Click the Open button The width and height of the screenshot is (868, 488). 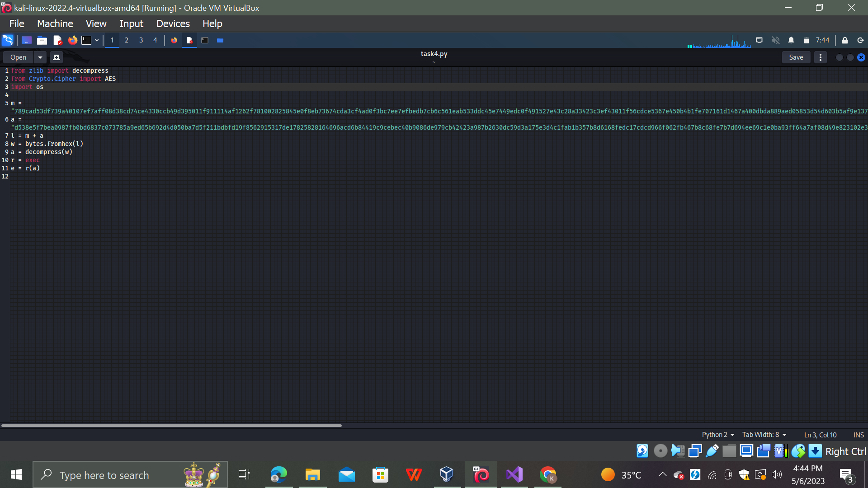coord(18,57)
